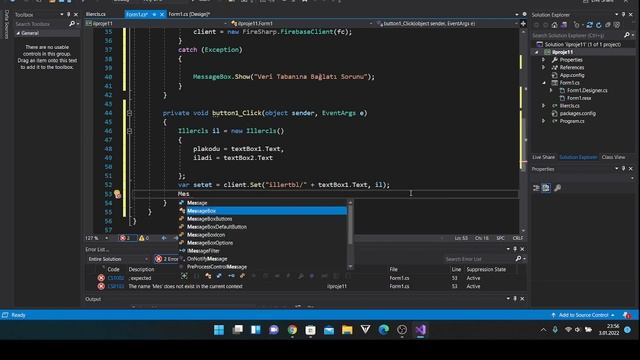Click Categorized view icon in Properties panel
Image resolution: width=640 pixels, height=360 pixels.
coord(536,188)
